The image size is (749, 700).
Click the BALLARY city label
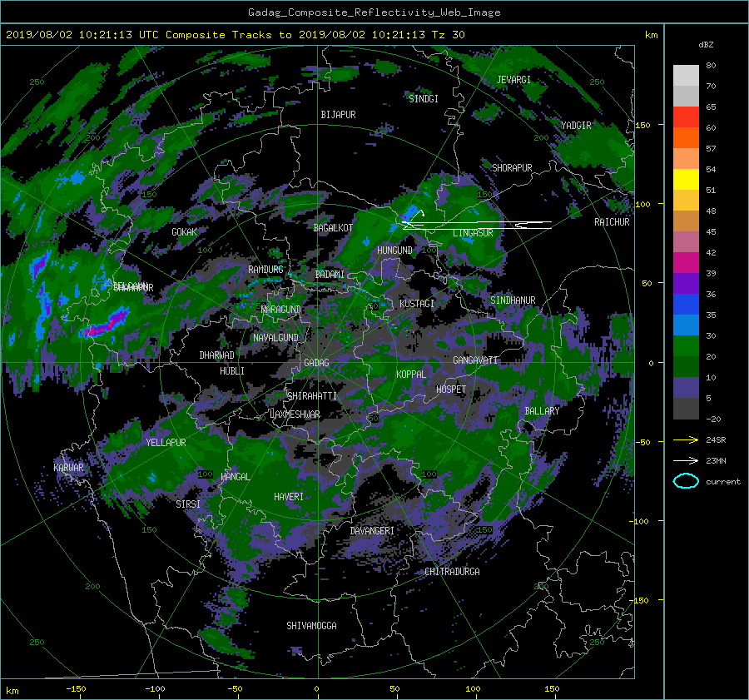[x=542, y=411]
